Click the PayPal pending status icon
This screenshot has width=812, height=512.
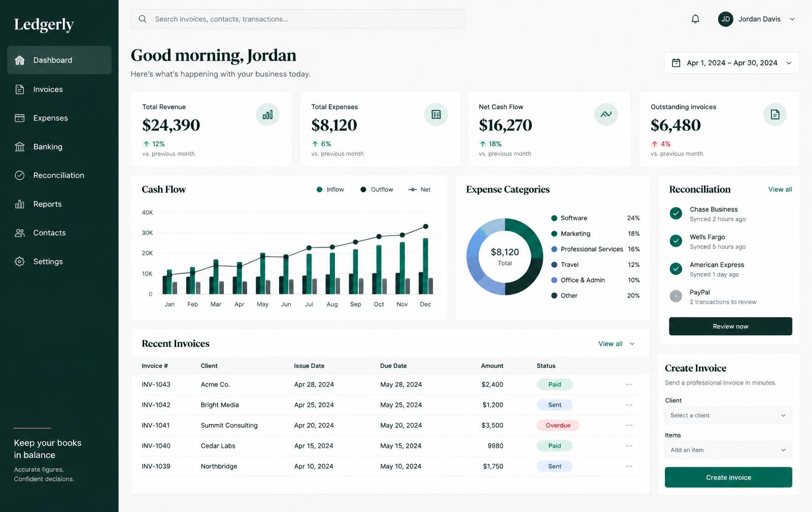coord(676,296)
